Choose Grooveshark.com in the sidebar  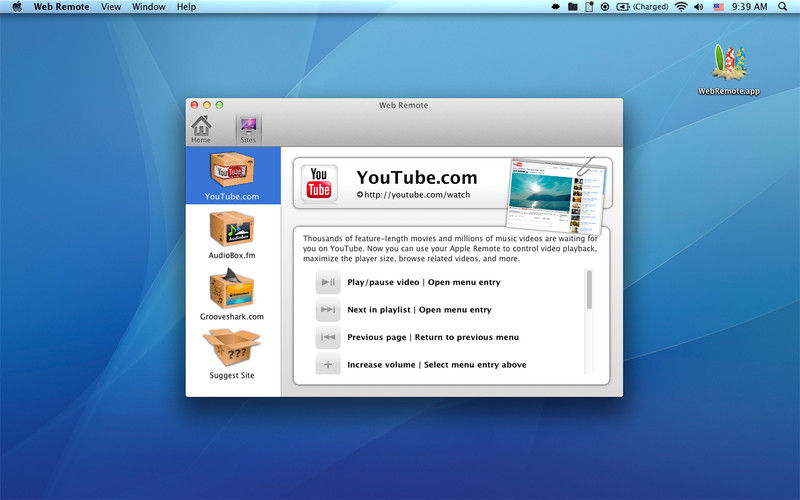[232, 296]
